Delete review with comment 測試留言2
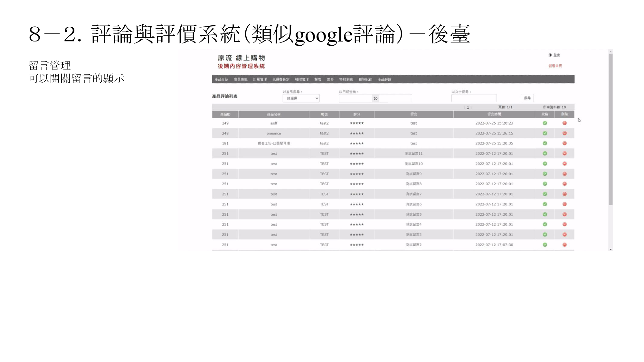 [564, 245]
